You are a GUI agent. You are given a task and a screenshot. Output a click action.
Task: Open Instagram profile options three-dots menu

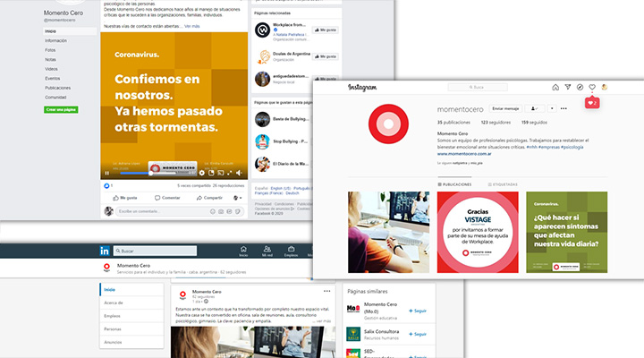563,108
